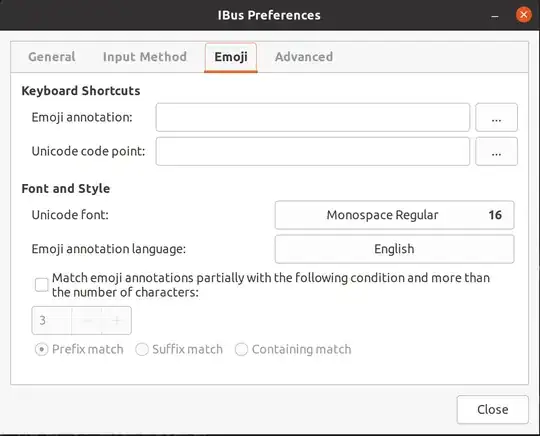
Task: Click the character count number field
Action: tap(52, 321)
